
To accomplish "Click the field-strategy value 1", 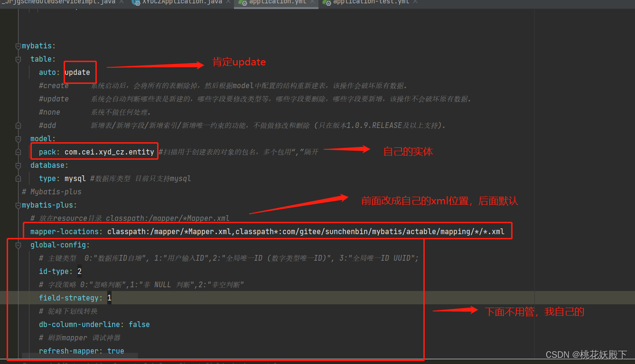I will point(109,297).
